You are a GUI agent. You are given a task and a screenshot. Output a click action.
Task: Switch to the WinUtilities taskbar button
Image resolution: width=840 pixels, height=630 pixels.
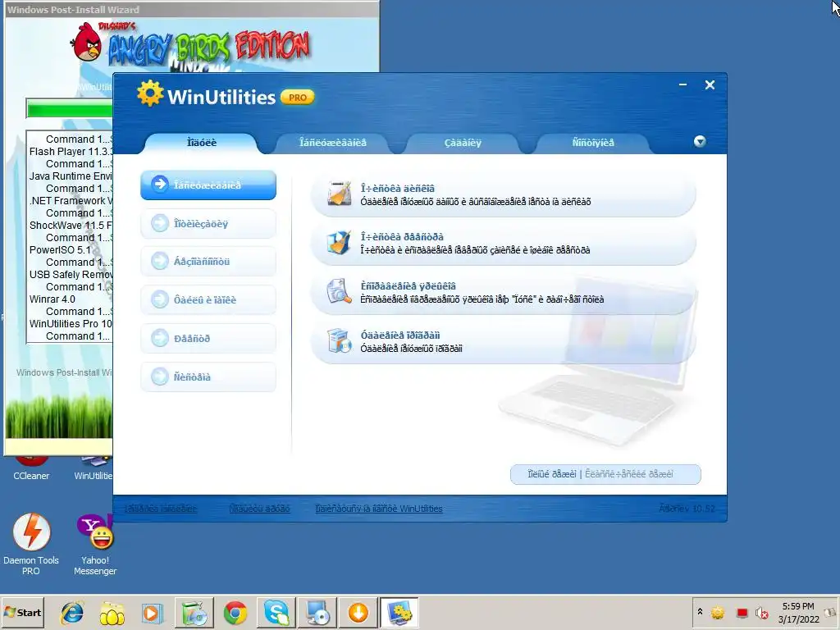click(x=399, y=613)
